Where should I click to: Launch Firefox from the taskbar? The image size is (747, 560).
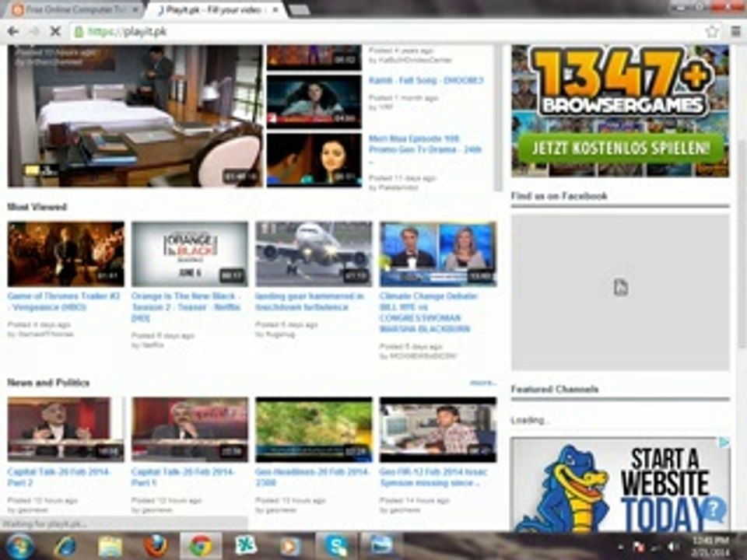pyautogui.click(x=156, y=546)
